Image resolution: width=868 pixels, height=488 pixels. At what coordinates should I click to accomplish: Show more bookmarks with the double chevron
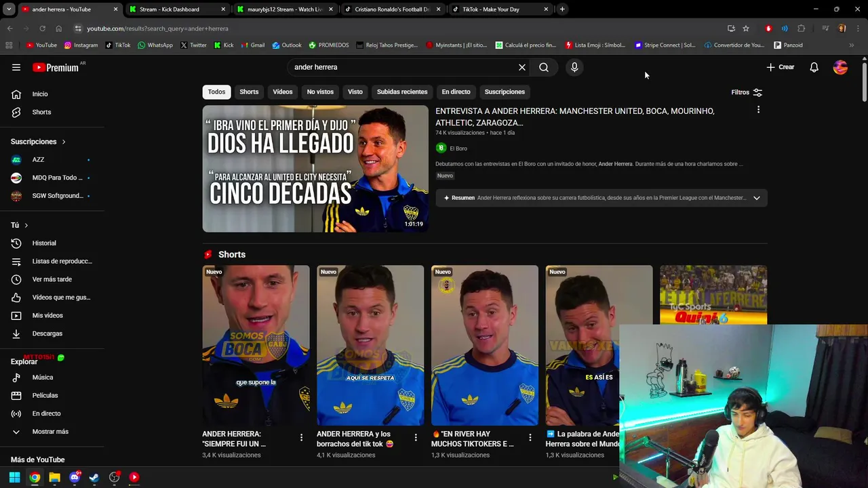851,45
